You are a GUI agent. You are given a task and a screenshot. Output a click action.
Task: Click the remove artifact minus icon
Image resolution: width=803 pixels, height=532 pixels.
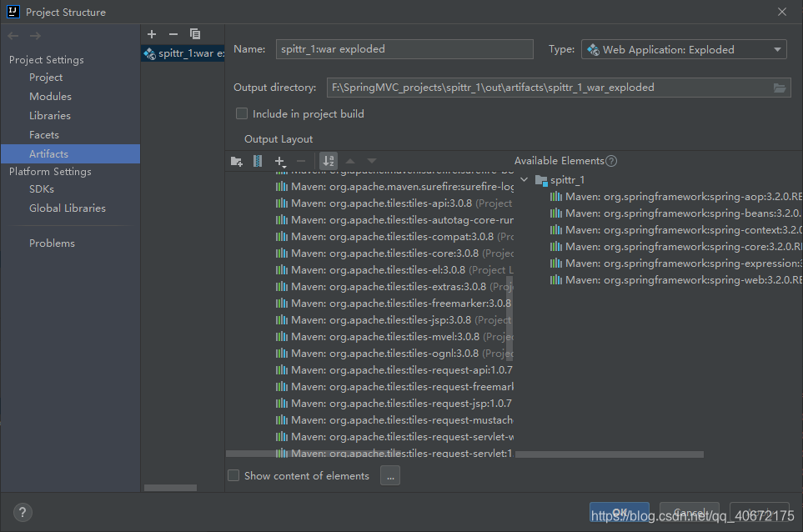coord(173,34)
